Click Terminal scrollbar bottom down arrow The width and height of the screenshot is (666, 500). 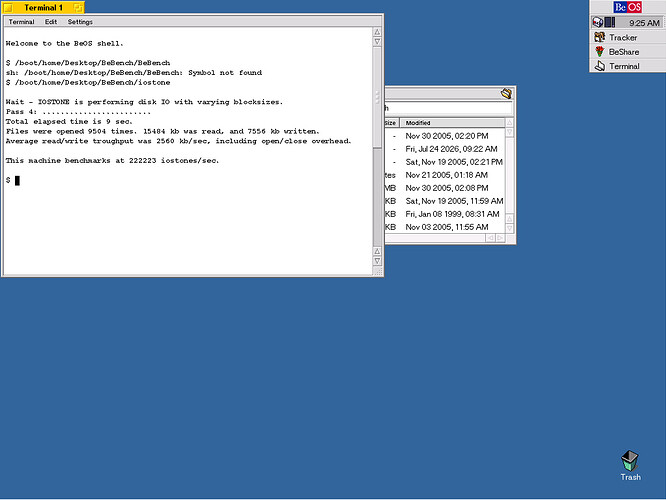click(377, 261)
